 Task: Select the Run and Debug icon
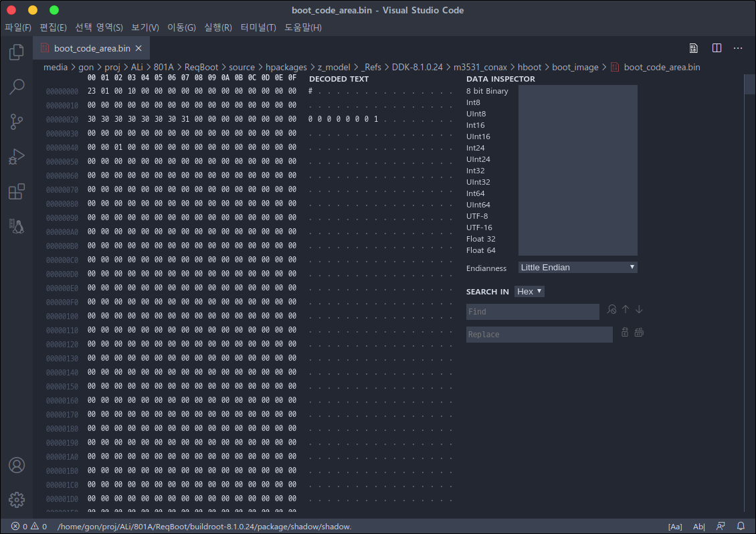click(16, 156)
